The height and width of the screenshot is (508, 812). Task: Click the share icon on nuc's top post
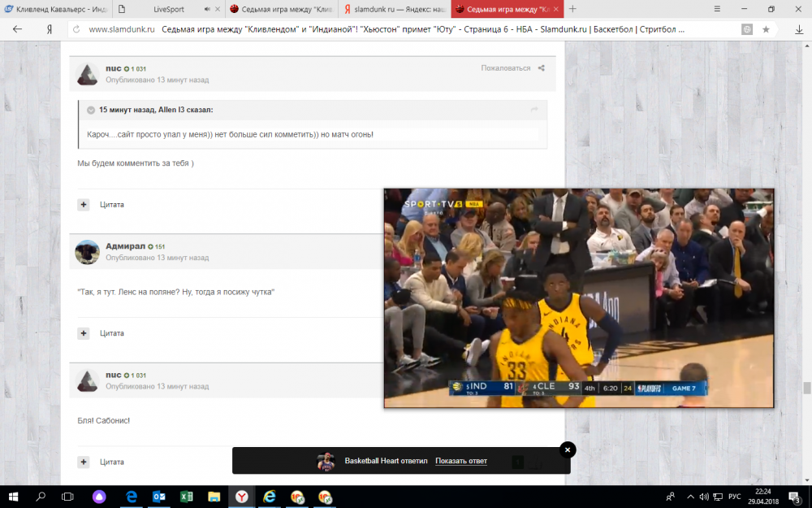point(542,68)
